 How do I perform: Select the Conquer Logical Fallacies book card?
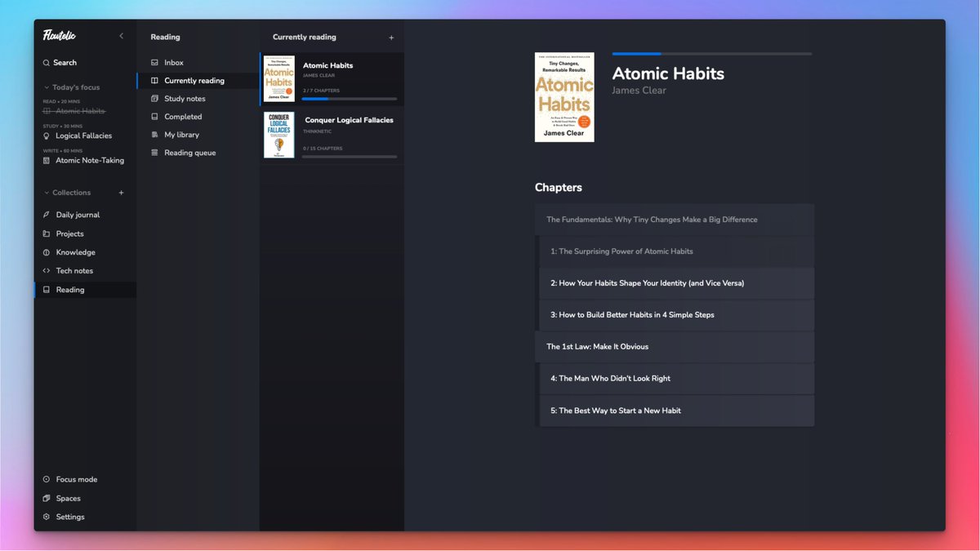pyautogui.click(x=332, y=136)
